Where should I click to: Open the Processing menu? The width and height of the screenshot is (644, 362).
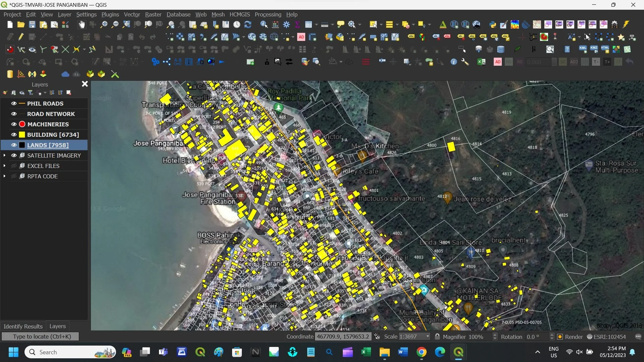pyautogui.click(x=268, y=14)
